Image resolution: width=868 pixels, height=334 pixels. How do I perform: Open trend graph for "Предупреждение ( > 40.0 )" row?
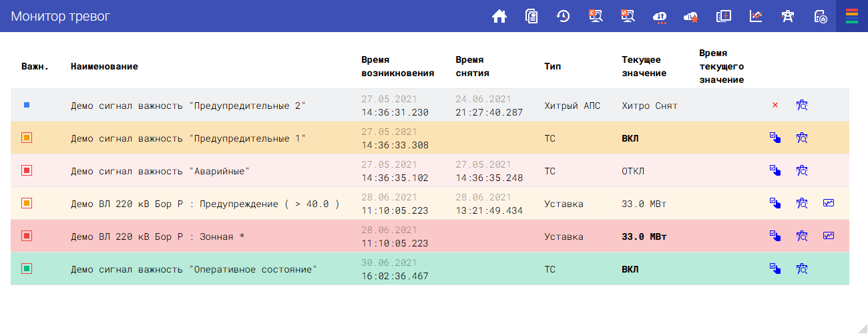pyautogui.click(x=829, y=204)
